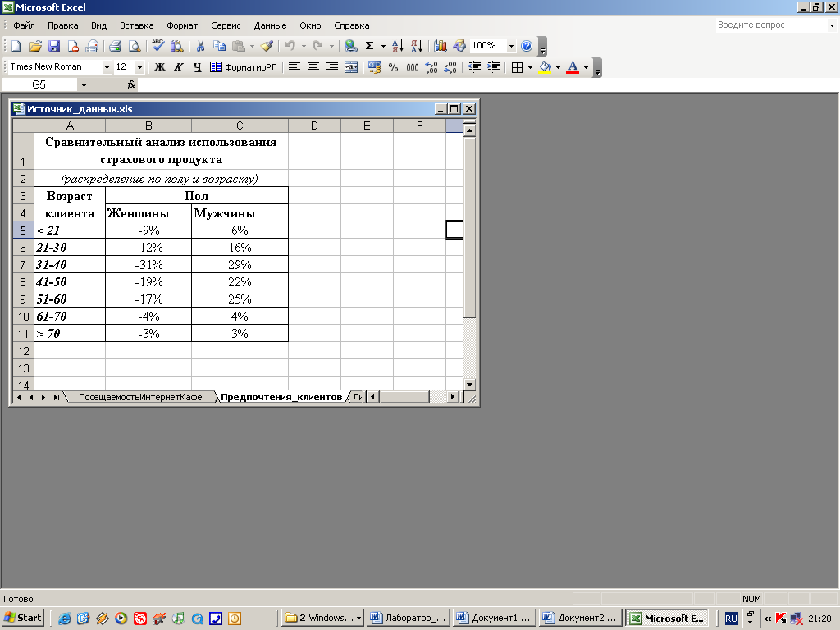840x630 pixels.
Task: Click the ФорматирРЛ toolbar button
Action: point(244,67)
